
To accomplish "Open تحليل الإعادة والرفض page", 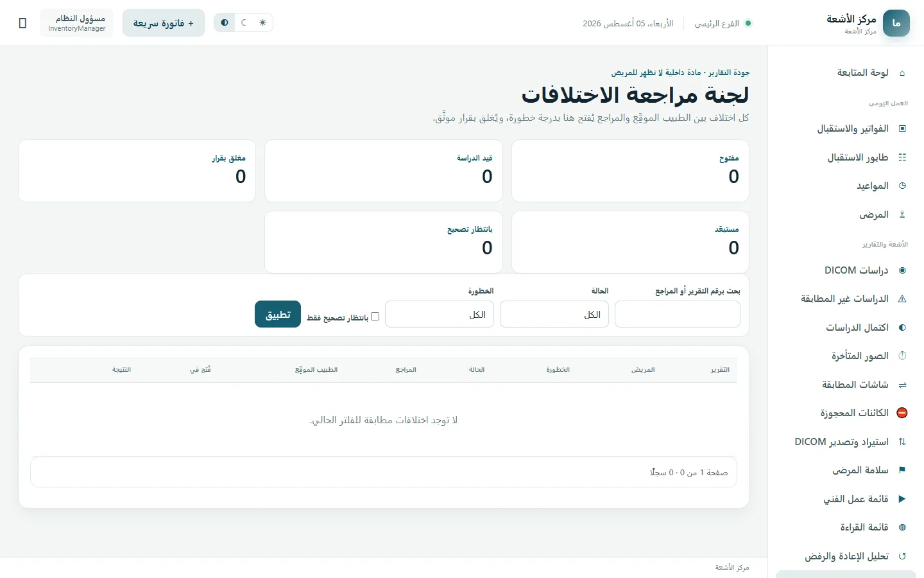I will click(846, 556).
